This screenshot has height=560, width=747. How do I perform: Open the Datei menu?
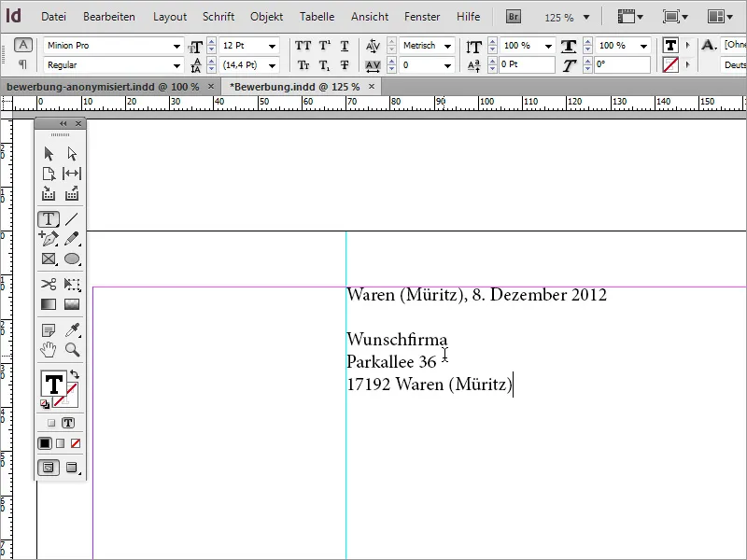point(53,17)
